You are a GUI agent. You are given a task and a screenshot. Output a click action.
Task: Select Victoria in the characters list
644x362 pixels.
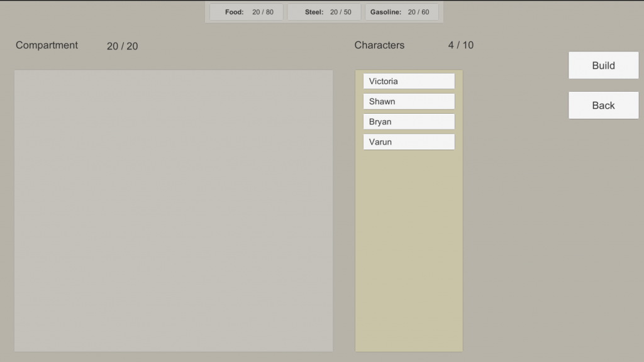(409, 81)
